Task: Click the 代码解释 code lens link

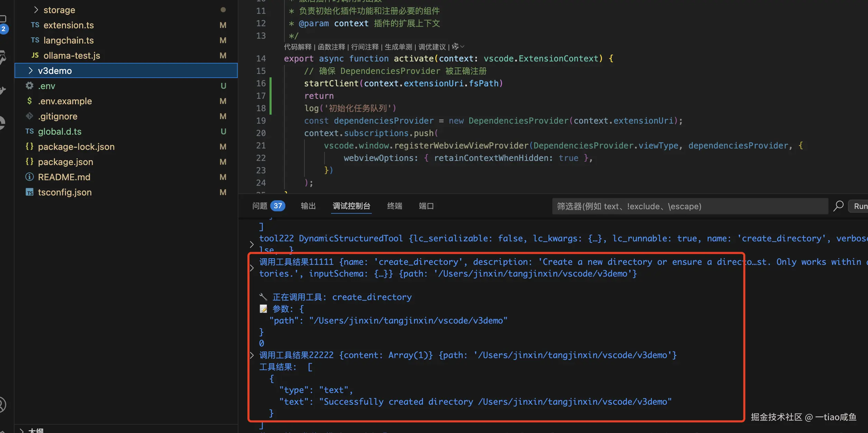Action: click(298, 47)
